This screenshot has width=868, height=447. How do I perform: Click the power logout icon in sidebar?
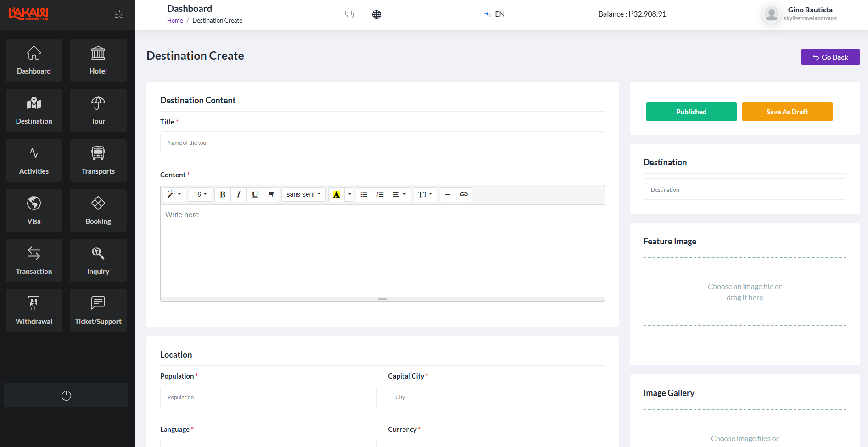[x=66, y=396]
